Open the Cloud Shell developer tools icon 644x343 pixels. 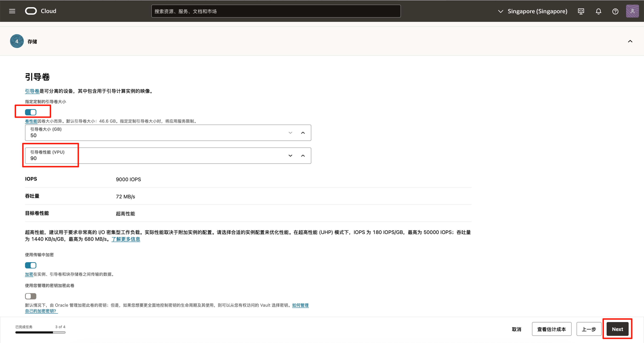581,11
